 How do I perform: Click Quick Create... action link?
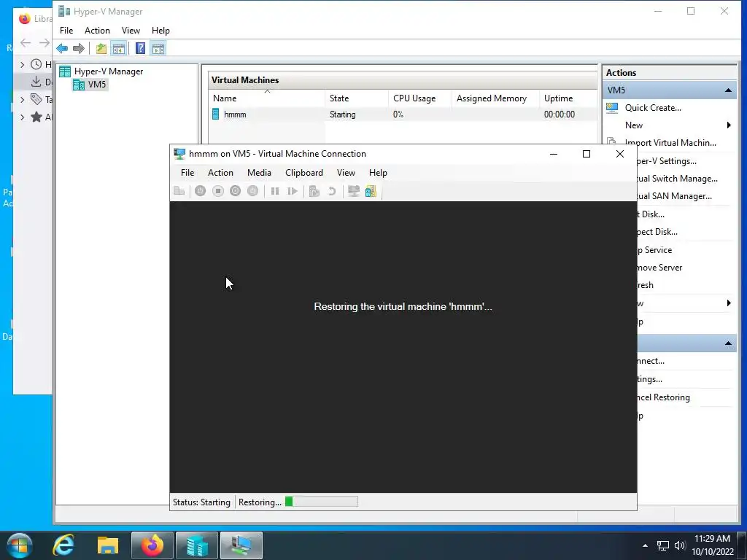pyautogui.click(x=653, y=108)
